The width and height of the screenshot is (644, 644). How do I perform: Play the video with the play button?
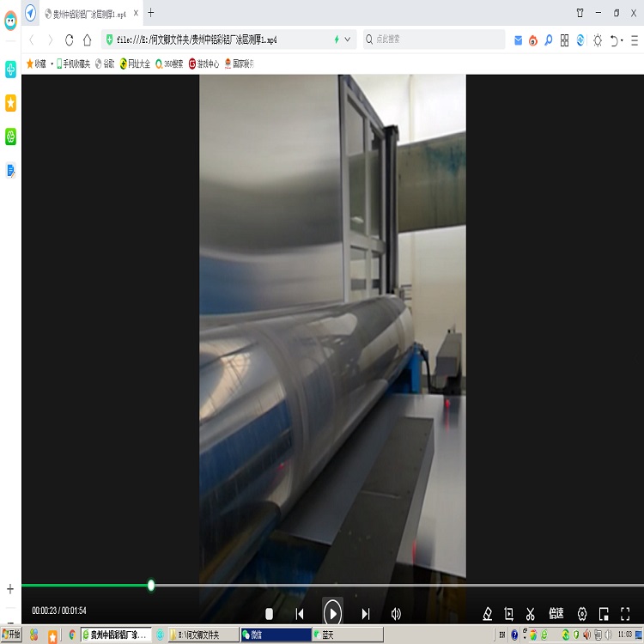pyautogui.click(x=332, y=613)
